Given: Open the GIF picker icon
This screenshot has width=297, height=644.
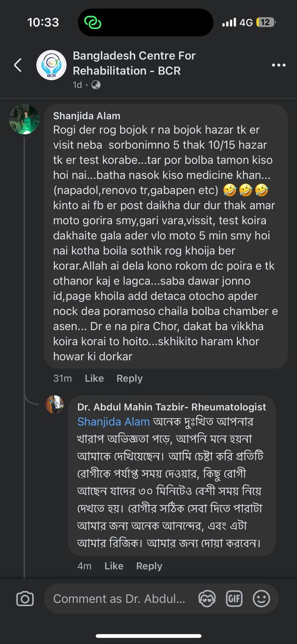Looking at the screenshot, I should [234, 599].
